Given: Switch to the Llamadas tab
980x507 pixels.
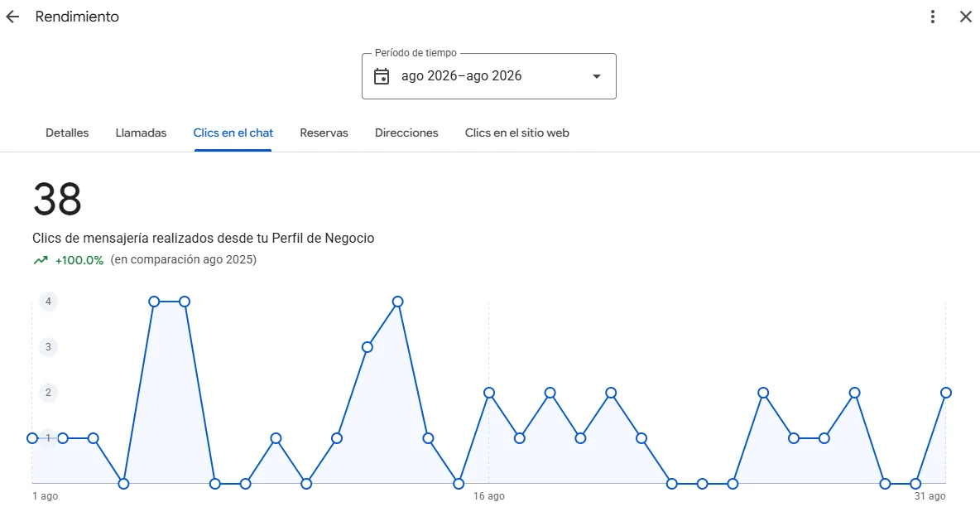Looking at the screenshot, I should (x=142, y=133).
